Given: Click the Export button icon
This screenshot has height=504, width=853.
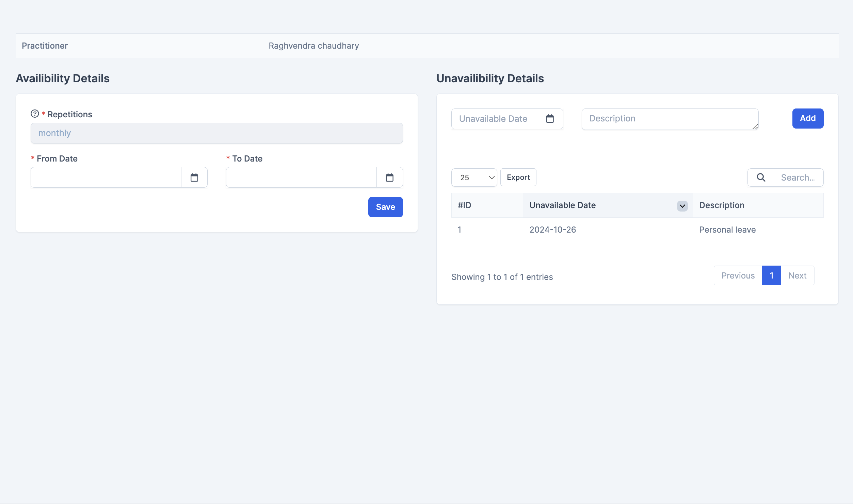Looking at the screenshot, I should coord(518,177).
